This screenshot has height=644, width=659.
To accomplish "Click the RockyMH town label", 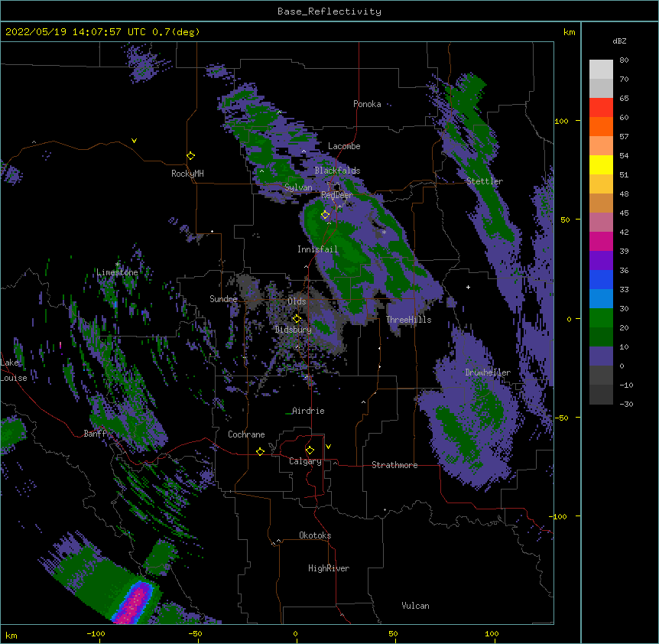I will pos(187,174).
